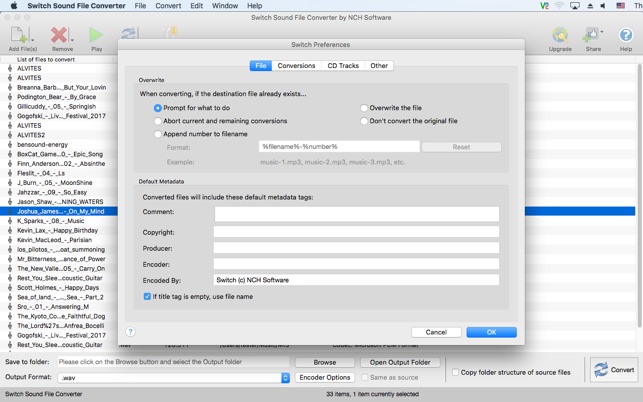Click the Comment metadata field
This screenshot has height=402, width=643.
pos(357,214)
